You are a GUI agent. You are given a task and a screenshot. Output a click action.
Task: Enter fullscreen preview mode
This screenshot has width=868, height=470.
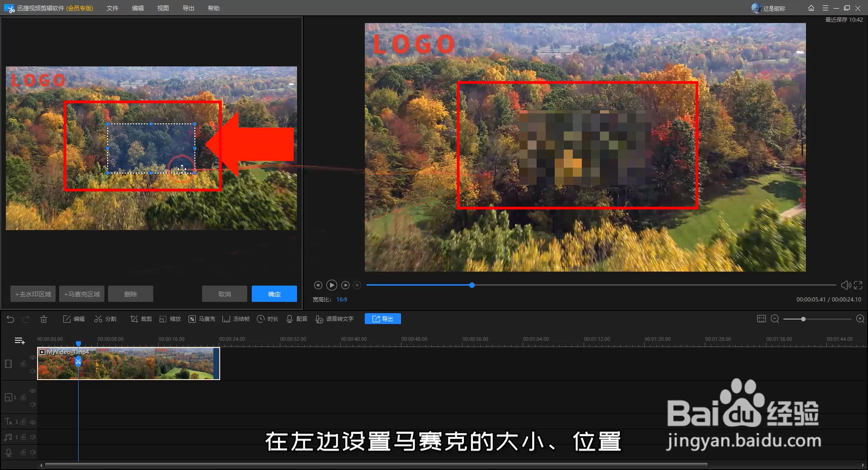coord(858,285)
